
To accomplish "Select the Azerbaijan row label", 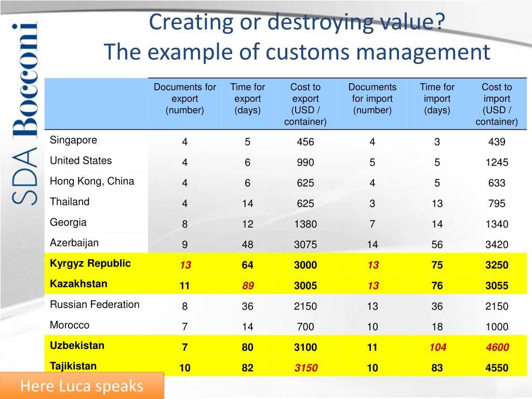I will pyautogui.click(x=74, y=243).
